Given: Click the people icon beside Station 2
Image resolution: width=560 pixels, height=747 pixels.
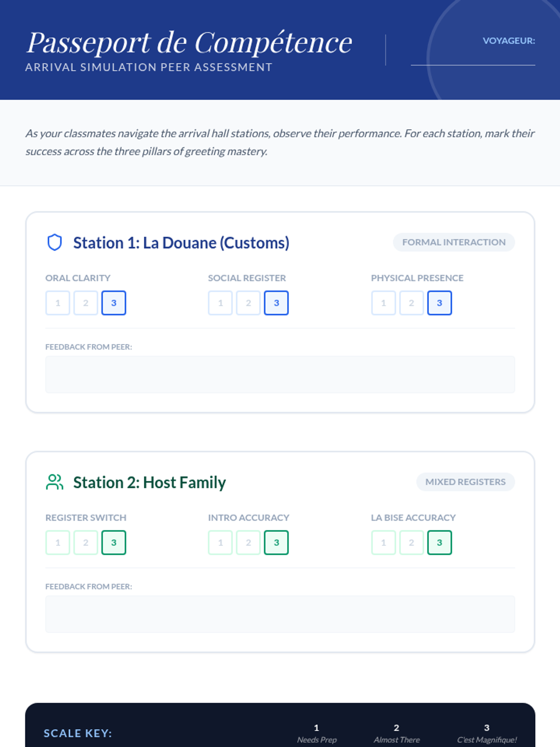Looking at the screenshot, I should point(55,482).
